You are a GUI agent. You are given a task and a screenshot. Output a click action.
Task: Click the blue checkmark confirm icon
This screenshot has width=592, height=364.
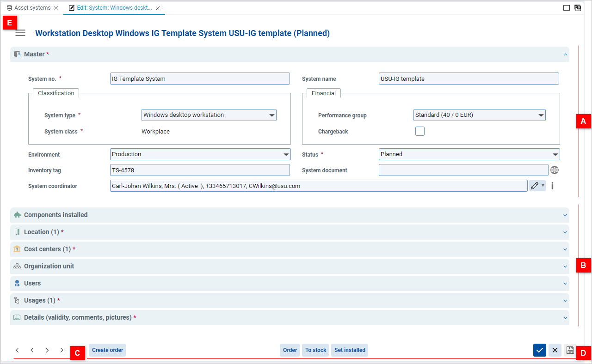pyautogui.click(x=539, y=350)
